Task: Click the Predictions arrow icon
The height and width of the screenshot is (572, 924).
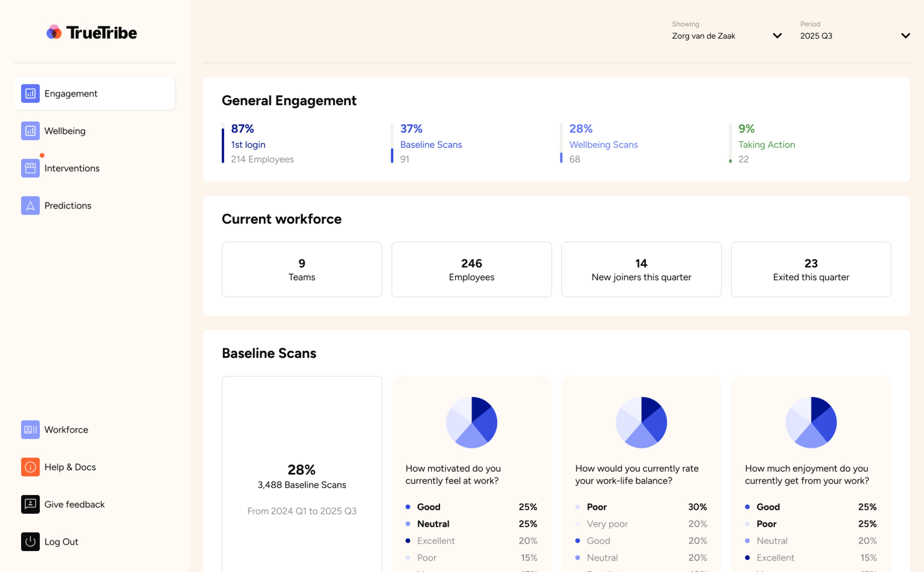Action: click(x=30, y=205)
